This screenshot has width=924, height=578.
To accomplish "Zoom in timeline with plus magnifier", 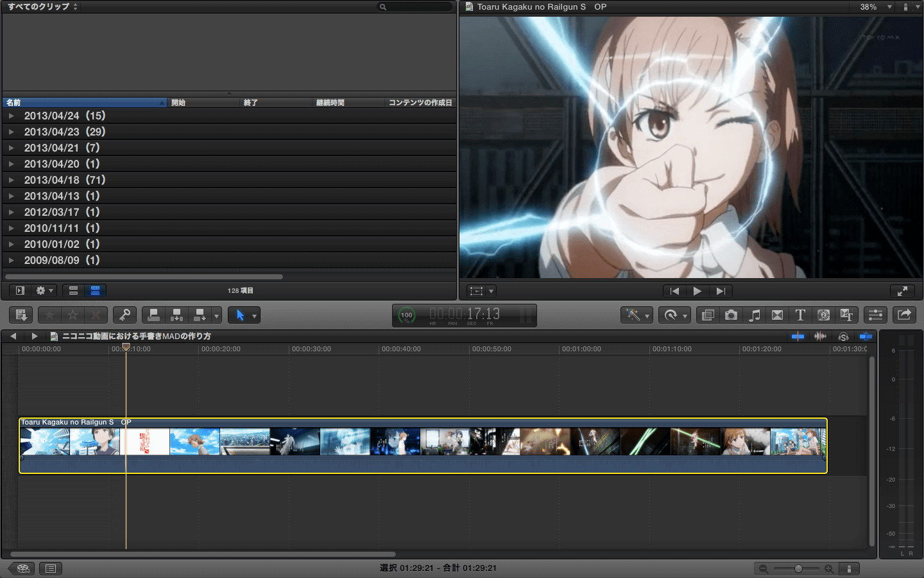I will 829,569.
